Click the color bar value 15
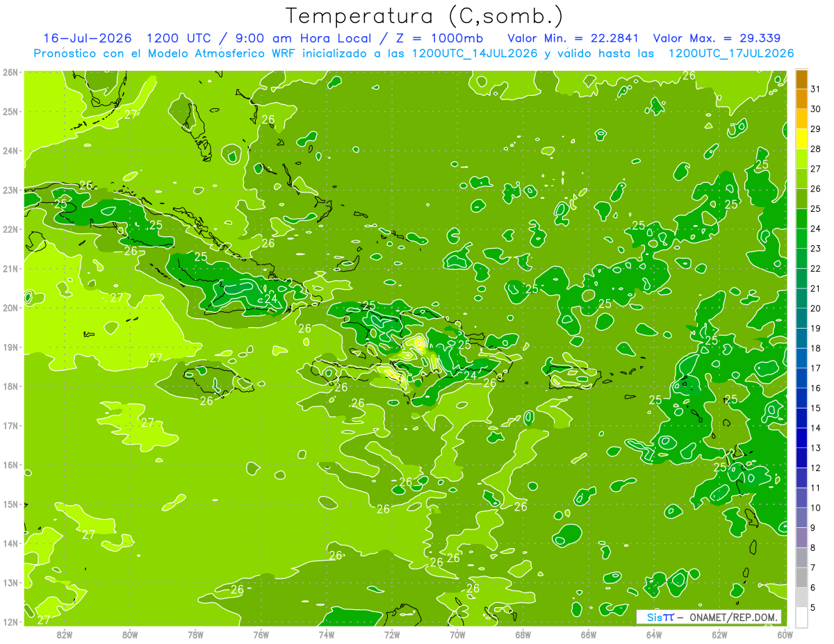The image size is (834, 644). click(816, 408)
